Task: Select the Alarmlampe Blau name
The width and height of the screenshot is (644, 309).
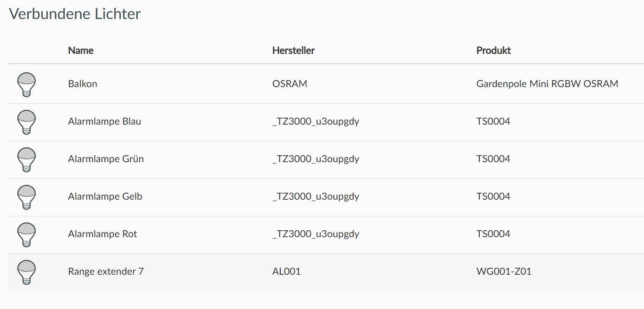Action: click(104, 121)
